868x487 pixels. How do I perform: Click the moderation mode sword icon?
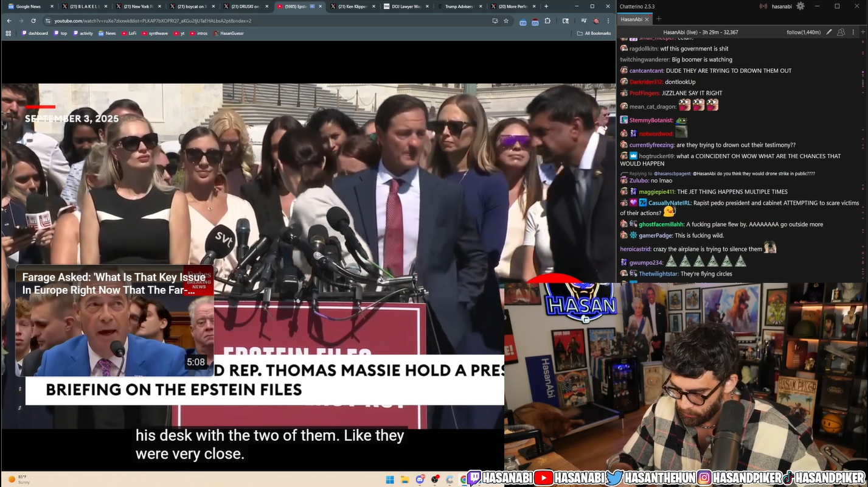coord(828,32)
